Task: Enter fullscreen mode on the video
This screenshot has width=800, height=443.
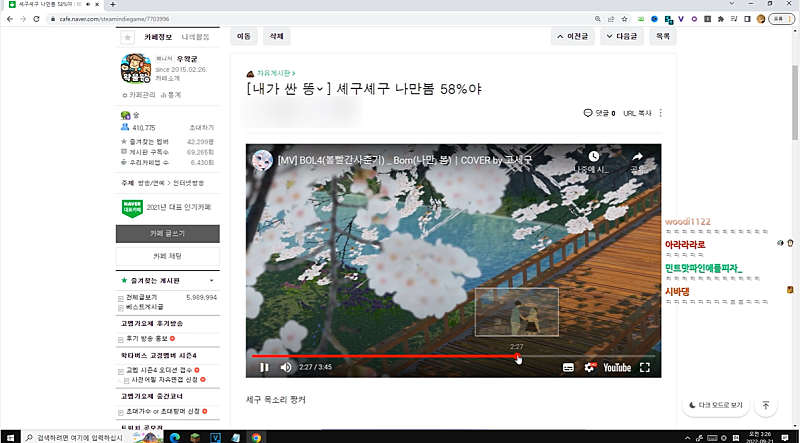Action: 645,367
